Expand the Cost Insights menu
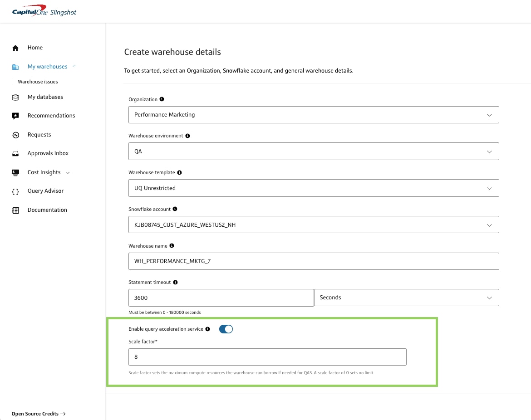Viewport: 531px width, 420px height. (x=68, y=172)
